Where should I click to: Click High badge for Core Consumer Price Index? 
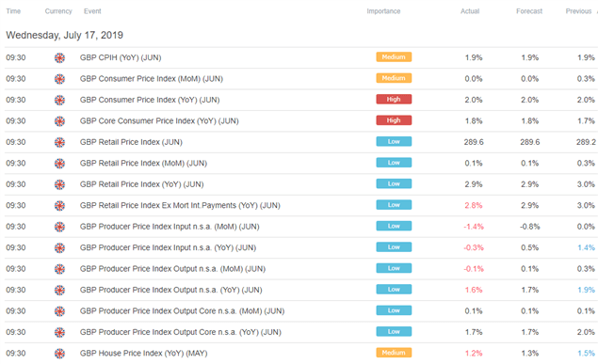394,120
